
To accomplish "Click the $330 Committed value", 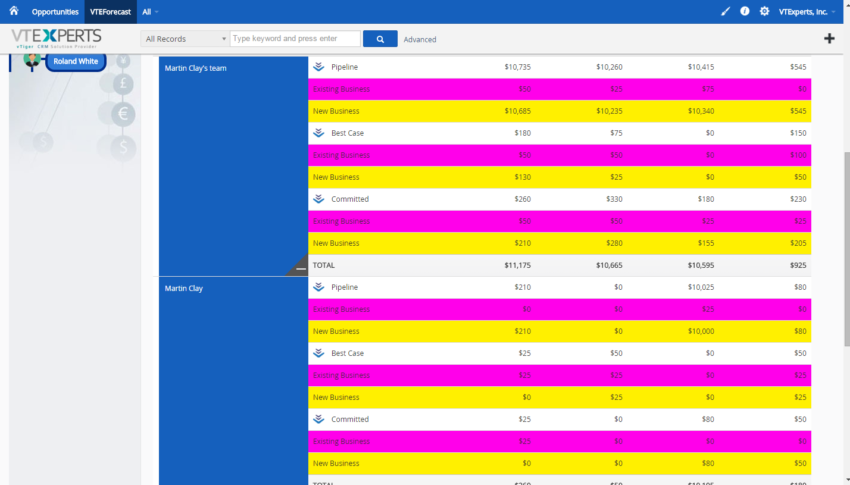I will tap(614, 199).
